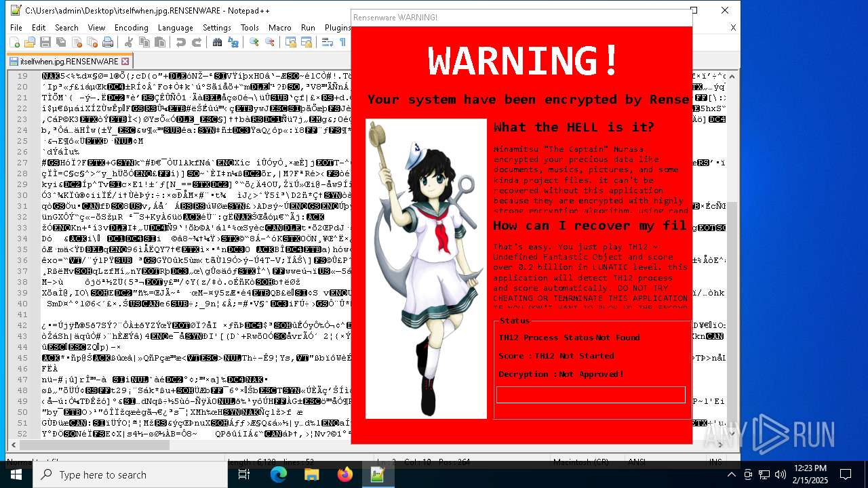Screen dimensions: 868x488
Task: Open the volume control in system tray
Action: pos(780,474)
